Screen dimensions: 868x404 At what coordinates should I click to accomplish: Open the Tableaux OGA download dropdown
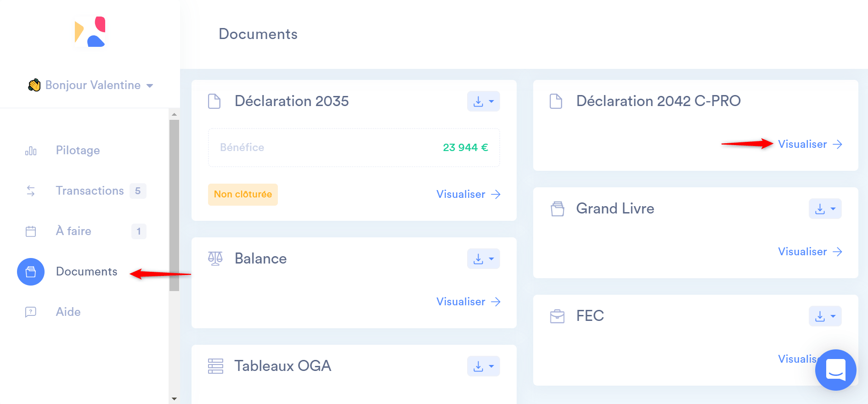tap(483, 366)
